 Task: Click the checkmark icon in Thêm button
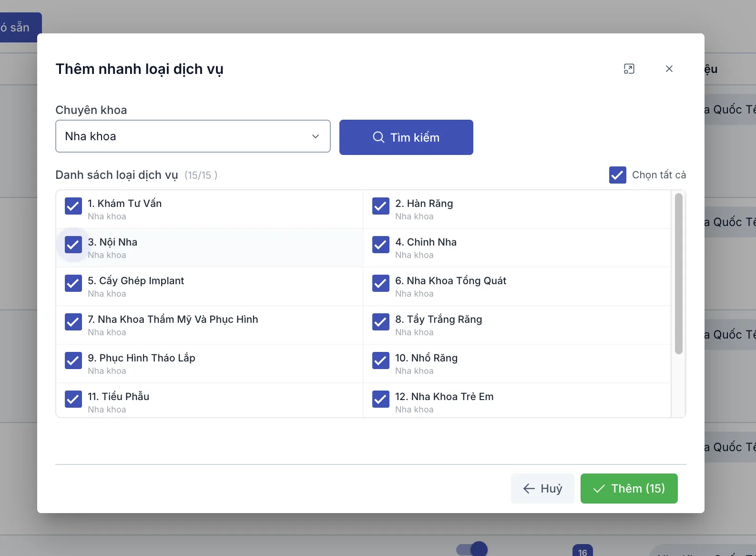(x=599, y=489)
